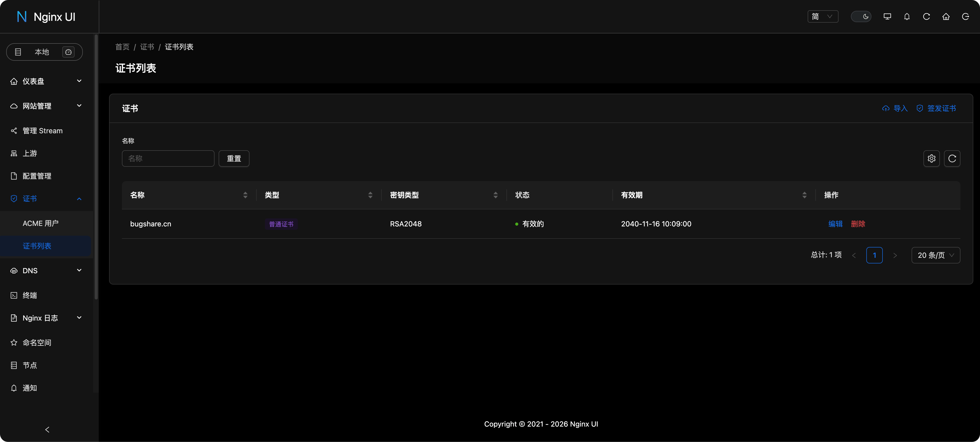Open the desktop monitor icon in header
This screenshot has height=442, width=980.
point(887,17)
